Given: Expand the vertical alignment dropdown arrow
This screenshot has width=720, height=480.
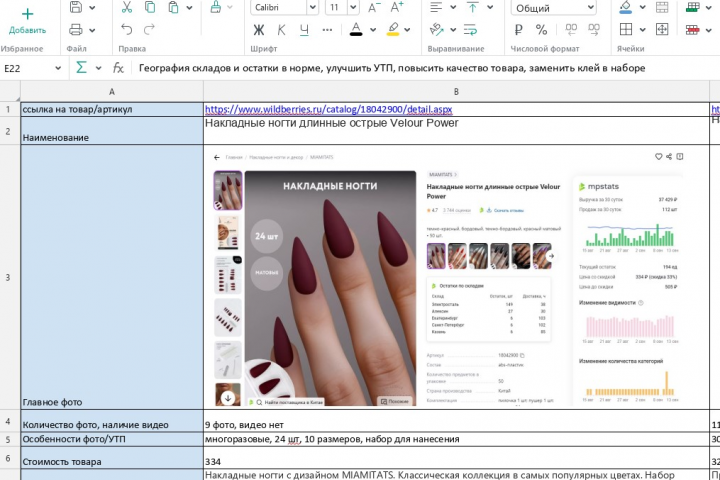Looking at the screenshot, I should pyautogui.click(x=490, y=7).
